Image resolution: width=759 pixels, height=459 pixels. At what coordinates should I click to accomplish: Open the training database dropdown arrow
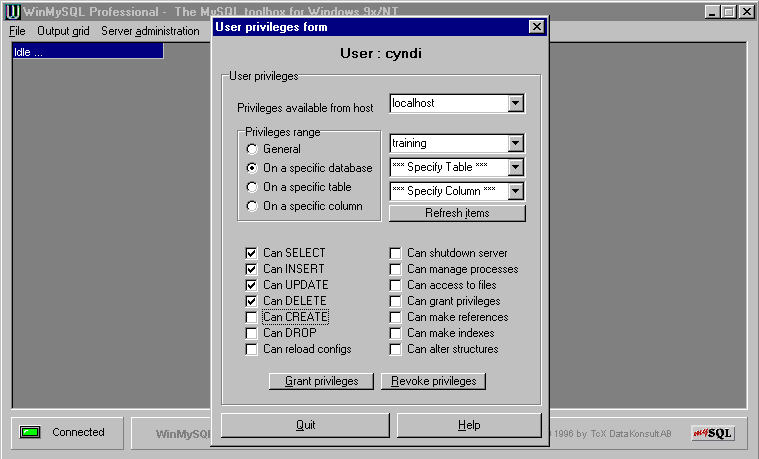(516, 143)
